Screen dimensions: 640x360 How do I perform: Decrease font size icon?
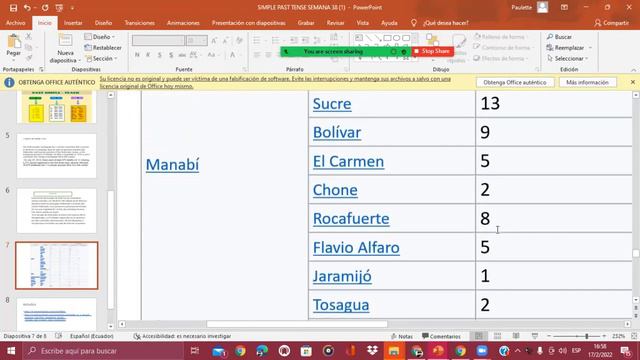coord(226,40)
